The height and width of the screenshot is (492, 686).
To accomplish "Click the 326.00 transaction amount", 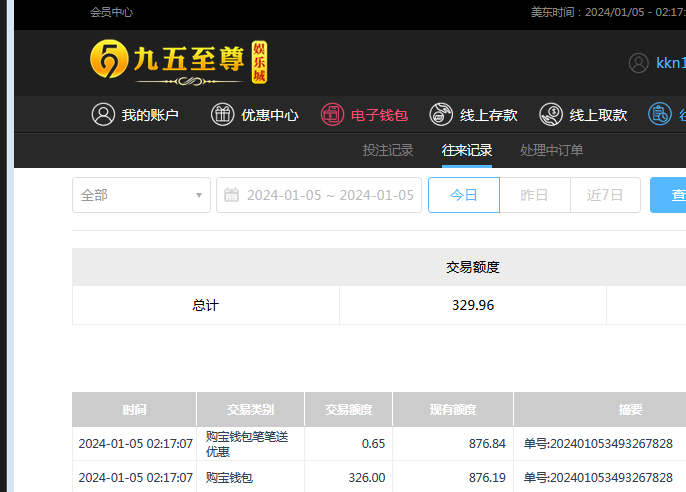I will pyautogui.click(x=367, y=478).
